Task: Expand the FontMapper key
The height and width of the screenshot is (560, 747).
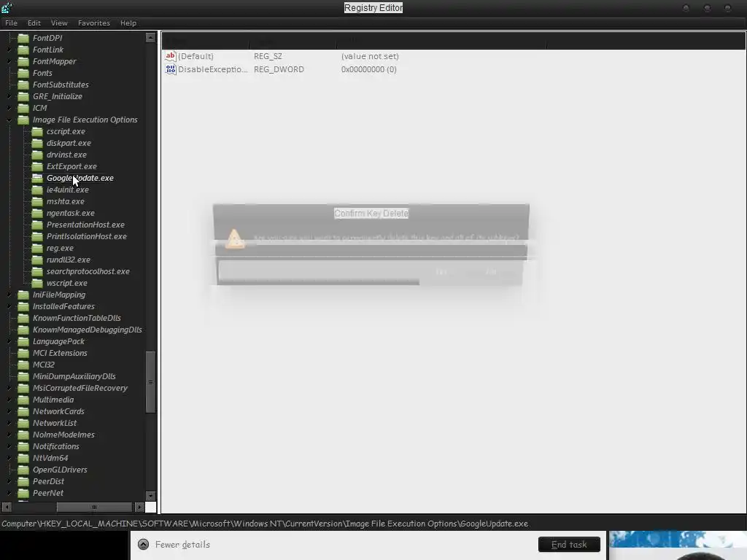Action: [9, 61]
